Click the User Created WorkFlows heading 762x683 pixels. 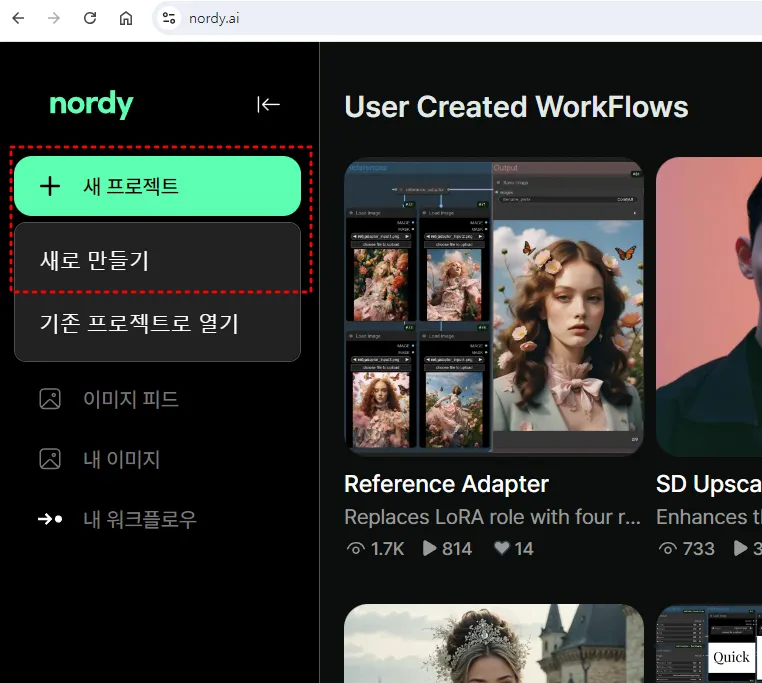(516, 106)
